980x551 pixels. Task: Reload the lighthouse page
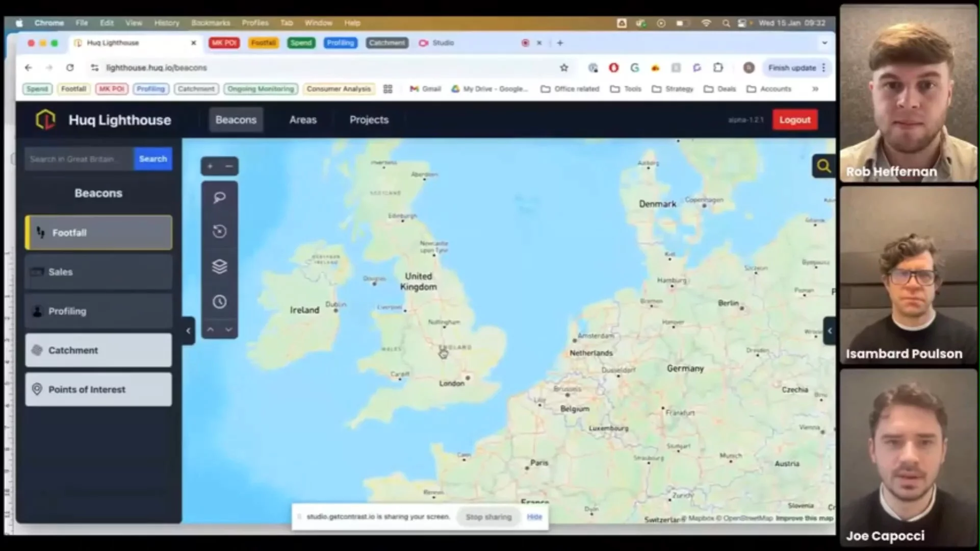70,68
